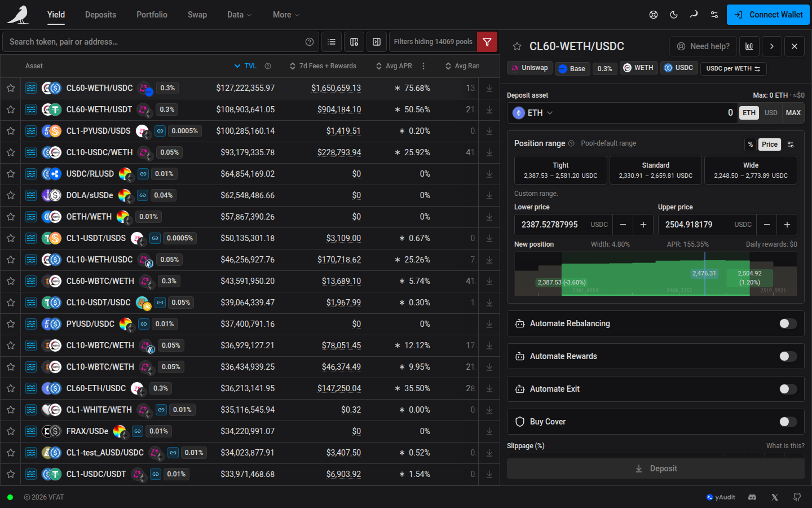812x508 pixels.
Task: Expand the Data menu dropdown
Action: coord(240,15)
